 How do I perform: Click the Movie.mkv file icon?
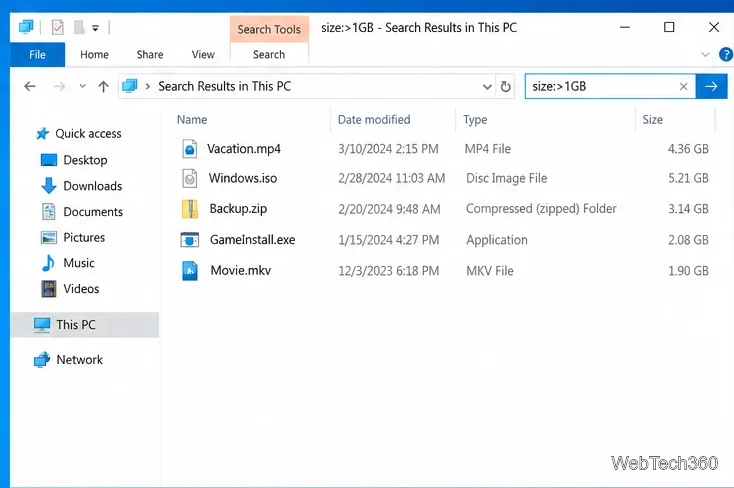click(x=190, y=271)
